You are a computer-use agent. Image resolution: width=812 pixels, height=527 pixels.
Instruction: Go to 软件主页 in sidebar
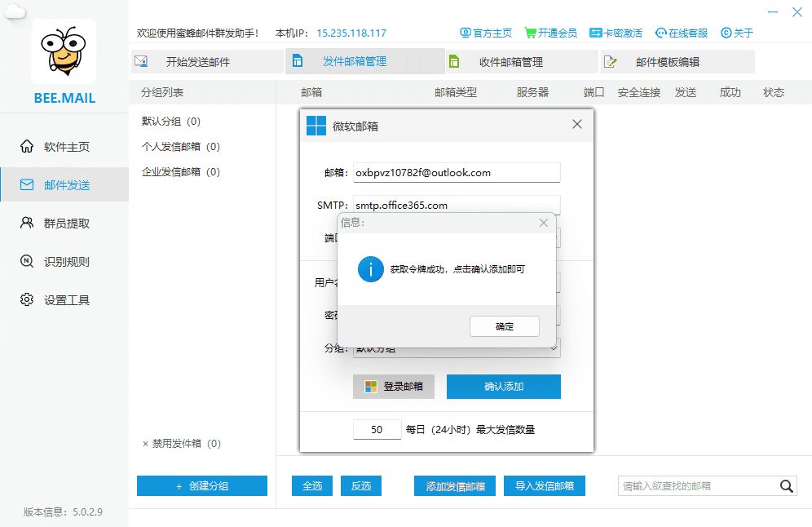click(64, 147)
